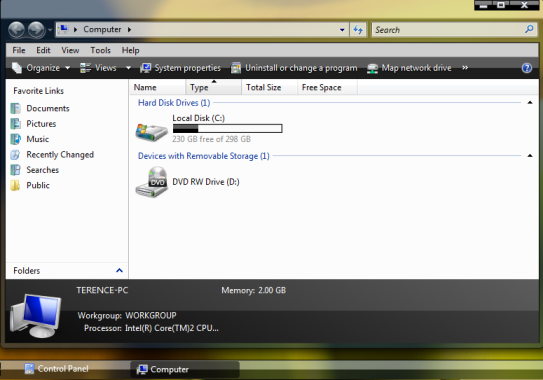Open the Tools menu
Screen dimensions: 543x380
[100, 50]
